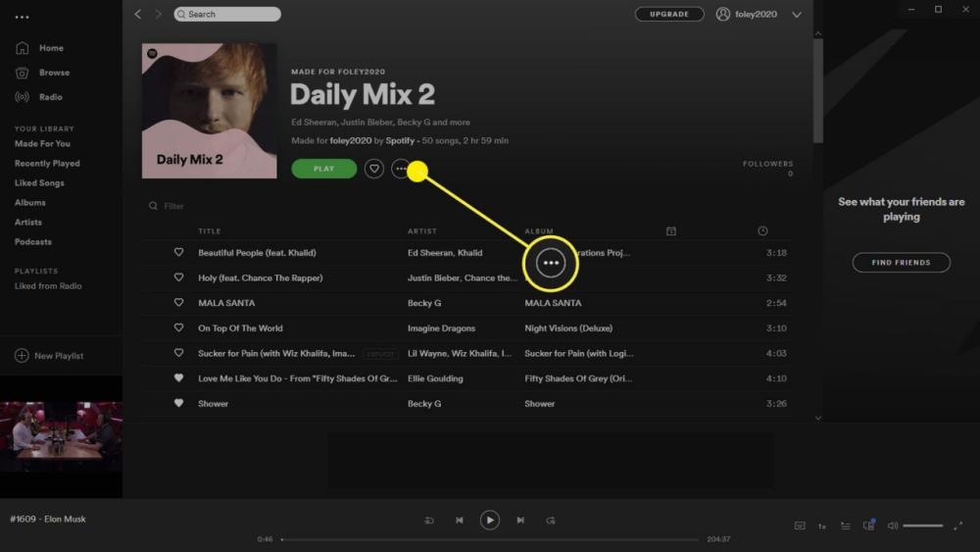This screenshot has width=980, height=552.
Task: Navigate back with the left arrow
Action: coord(137,14)
